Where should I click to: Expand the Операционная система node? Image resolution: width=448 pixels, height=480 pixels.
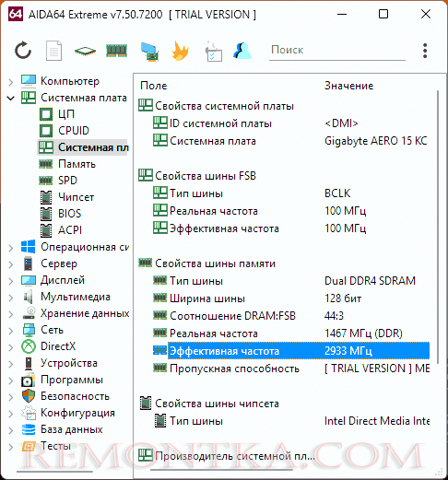click(x=11, y=248)
